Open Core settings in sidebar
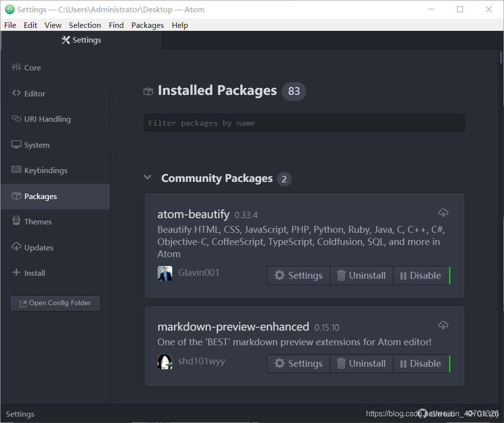Screen dimensions: 504x423 (x=55, y=68)
